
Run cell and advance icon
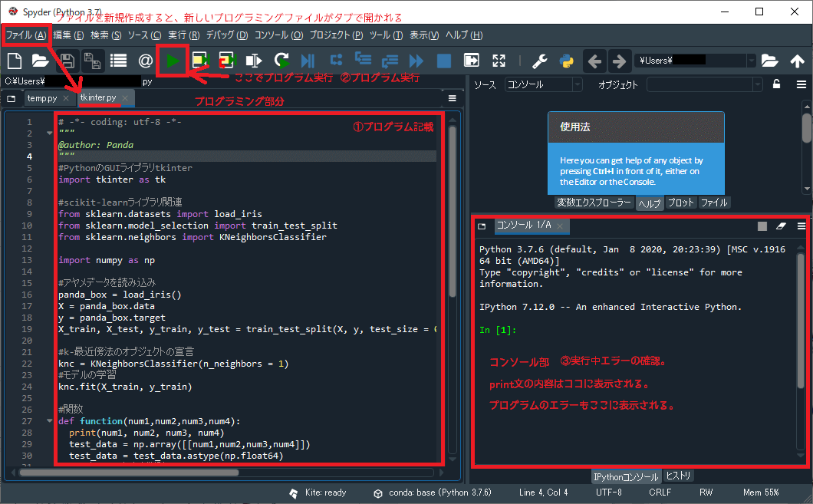pyautogui.click(x=226, y=61)
